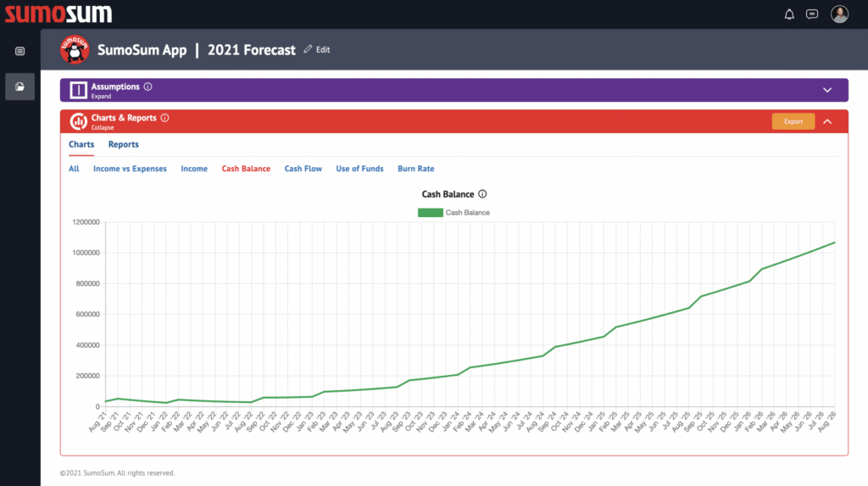View the Use of Funds chart

(x=359, y=169)
